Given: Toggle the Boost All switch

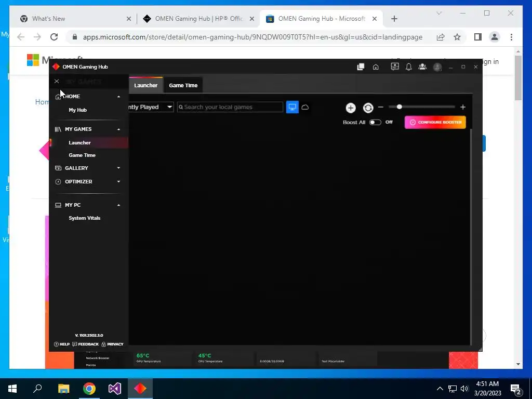Looking at the screenshot, I should click(375, 122).
